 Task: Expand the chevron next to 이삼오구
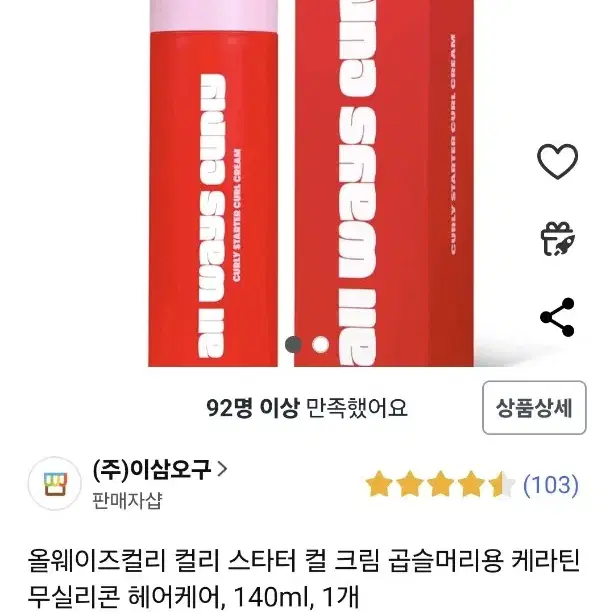(222, 469)
